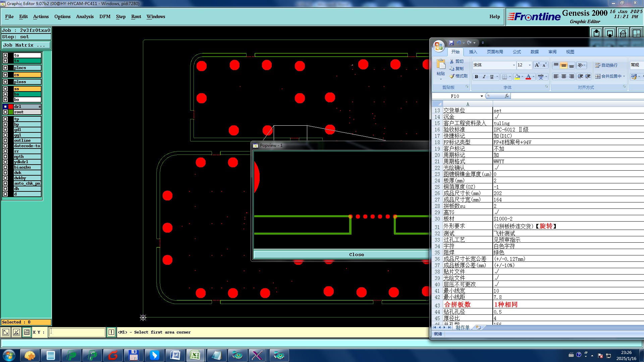644x362 pixels.
Task: Open the font size dropdown
Action: pyautogui.click(x=530, y=65)
